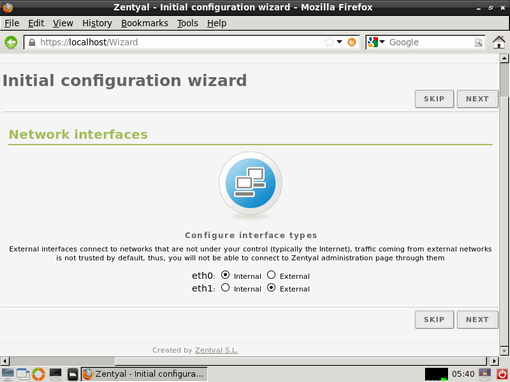This screenshot has width=510, height=382.
Task: Open the Help menu
Action: point(217,23)
